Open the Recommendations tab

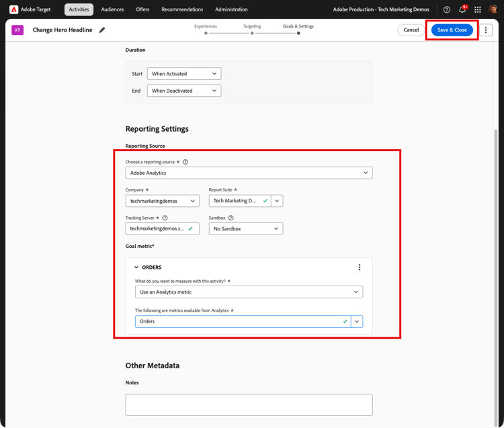(x=182, y=9)
